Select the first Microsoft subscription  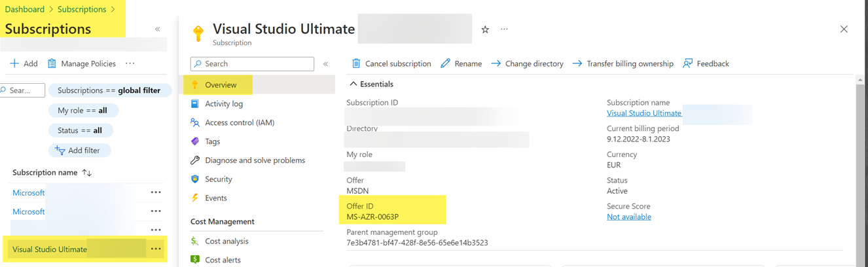29,192
